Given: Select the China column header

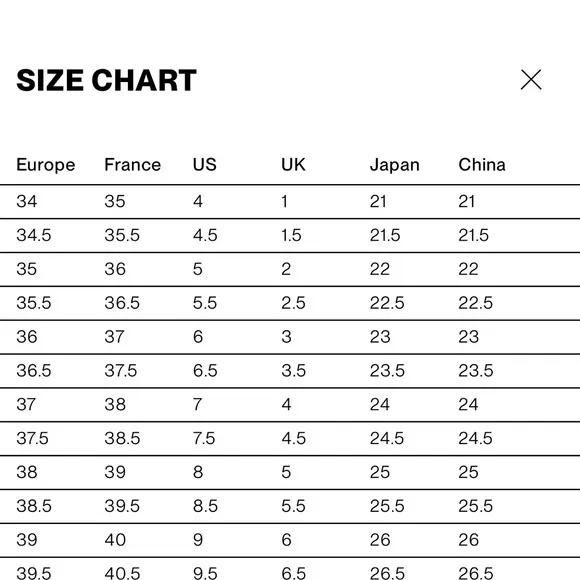Looking at the screenshot, I should point(482,165).
